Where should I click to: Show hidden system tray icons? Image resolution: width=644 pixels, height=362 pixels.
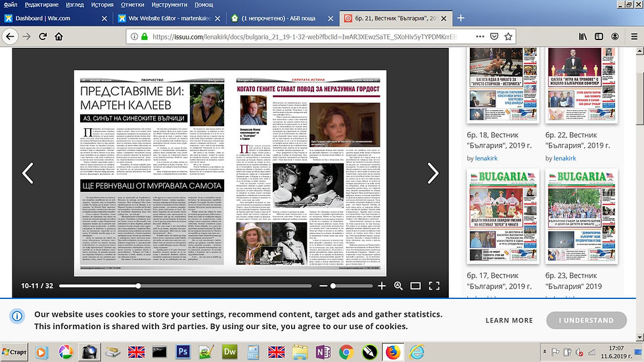545,351
